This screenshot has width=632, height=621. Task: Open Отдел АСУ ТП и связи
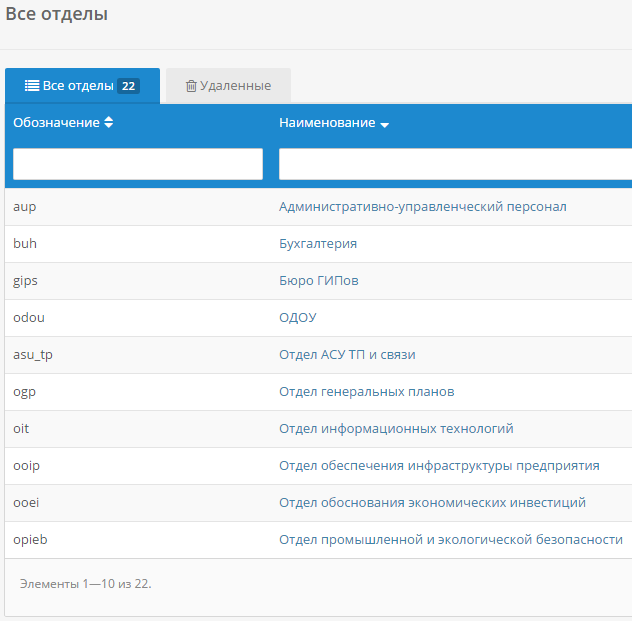pos(347,355)
